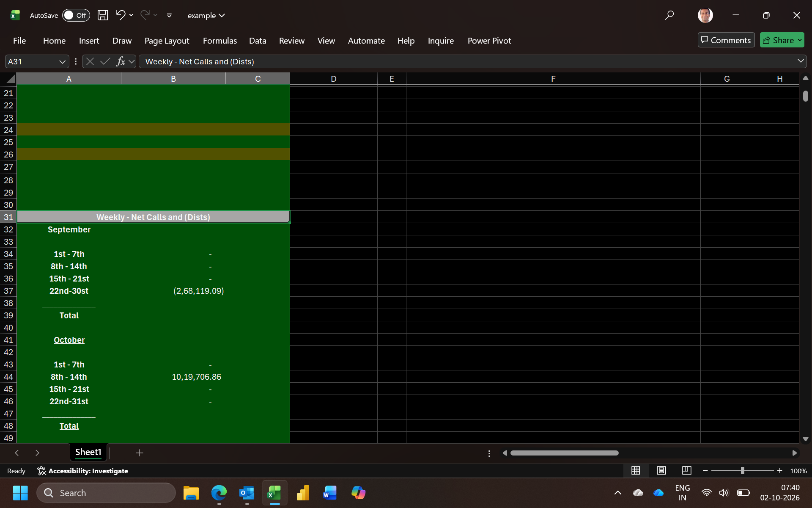This screenshot has width=812, height=508.
Task: Open File Explorer from taskbar
Action: coord(191,493)
